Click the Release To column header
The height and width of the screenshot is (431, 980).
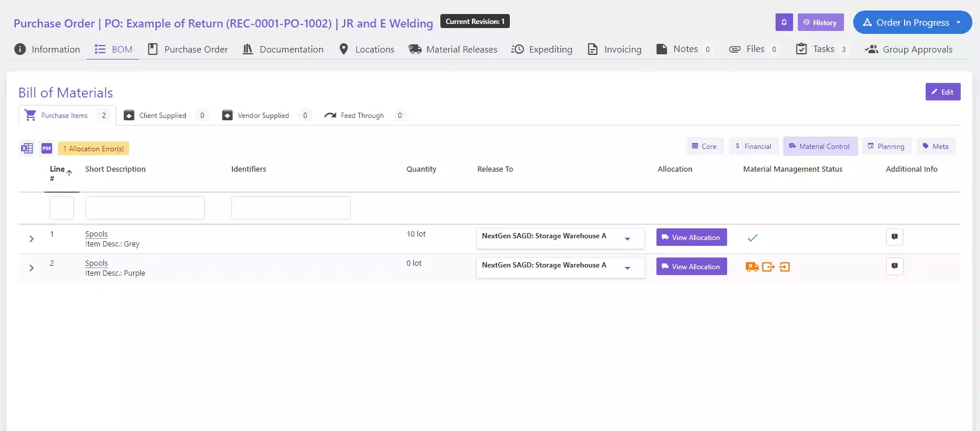tap(495, 169)
